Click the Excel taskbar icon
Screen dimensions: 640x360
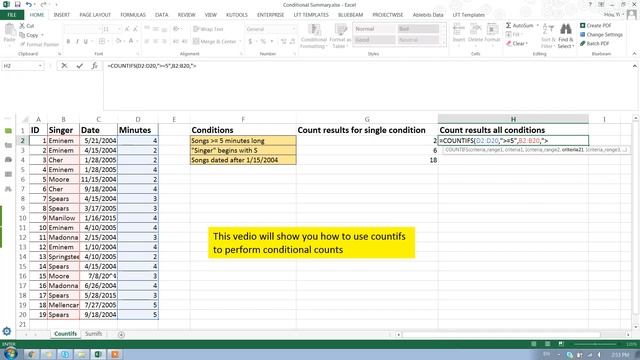click(98, 354)
